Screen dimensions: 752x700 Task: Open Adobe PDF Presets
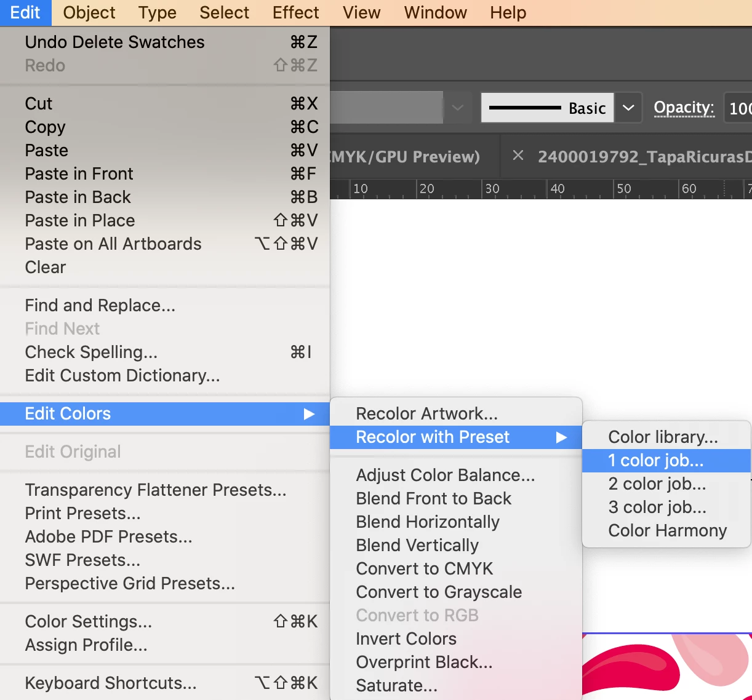pyautogui.click(x=165, y=536)
